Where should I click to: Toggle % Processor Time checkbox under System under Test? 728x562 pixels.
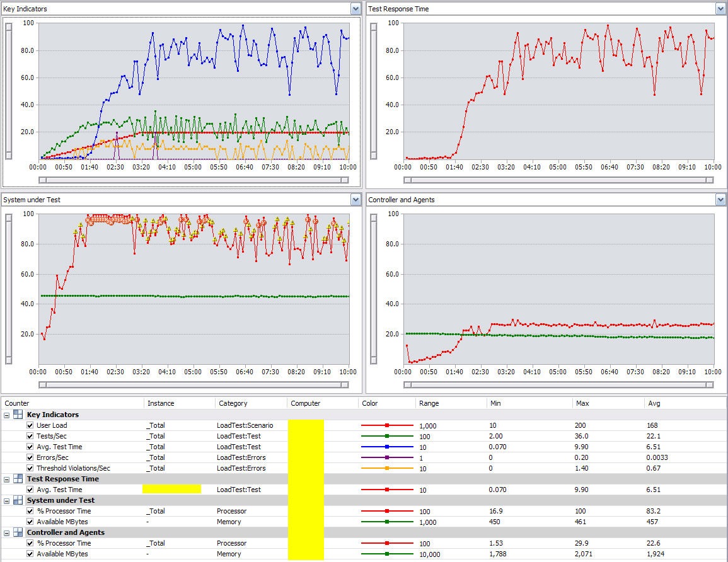pos(30,511)
